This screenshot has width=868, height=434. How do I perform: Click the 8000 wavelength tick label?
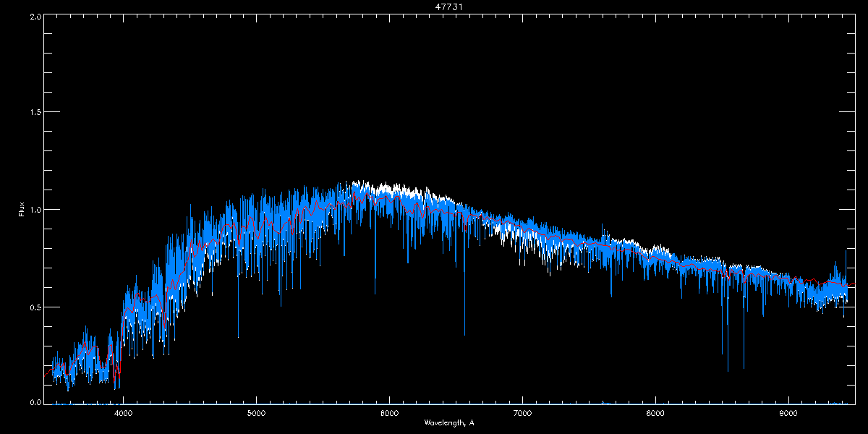(655, 414)
